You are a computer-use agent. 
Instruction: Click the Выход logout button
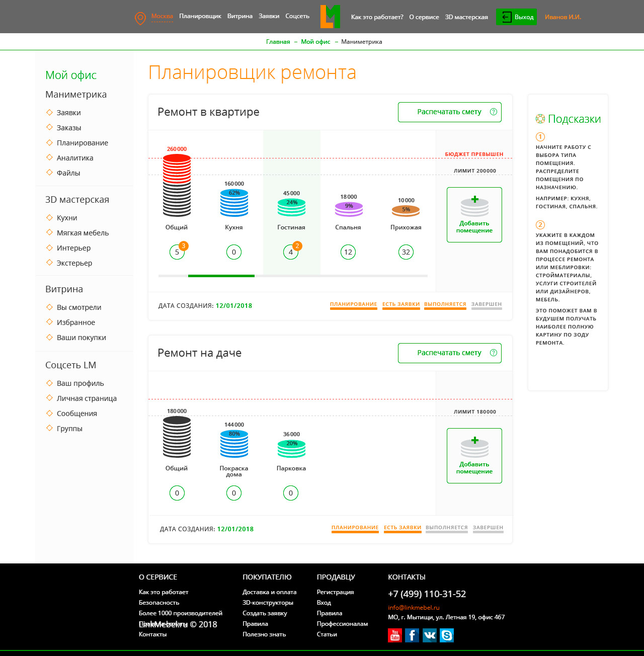516,17
